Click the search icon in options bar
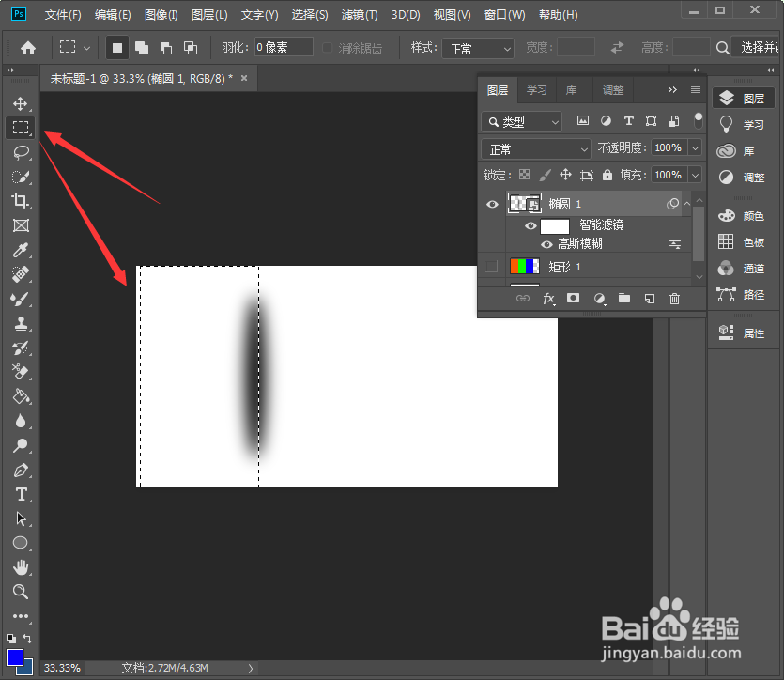 722,48
